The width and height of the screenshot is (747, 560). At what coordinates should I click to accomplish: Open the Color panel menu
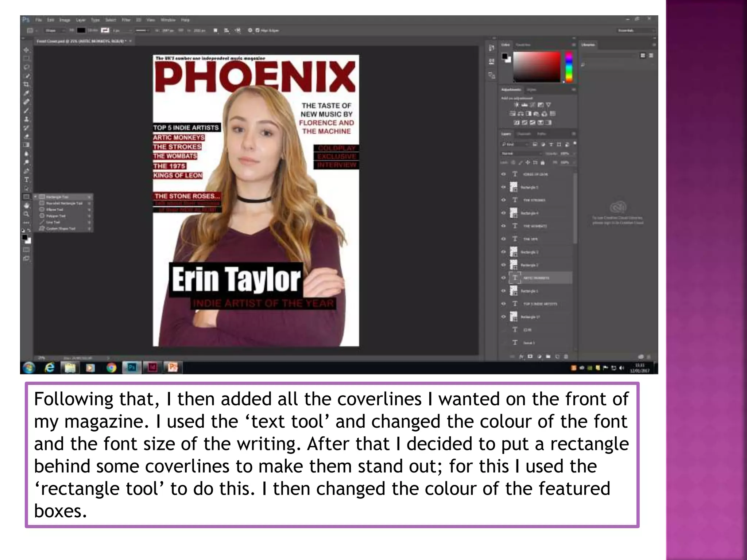tap(573, 45)
